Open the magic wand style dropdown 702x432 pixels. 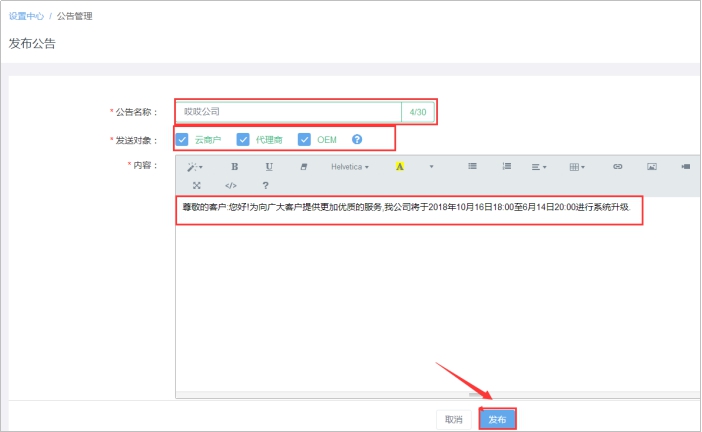(195, 167)
